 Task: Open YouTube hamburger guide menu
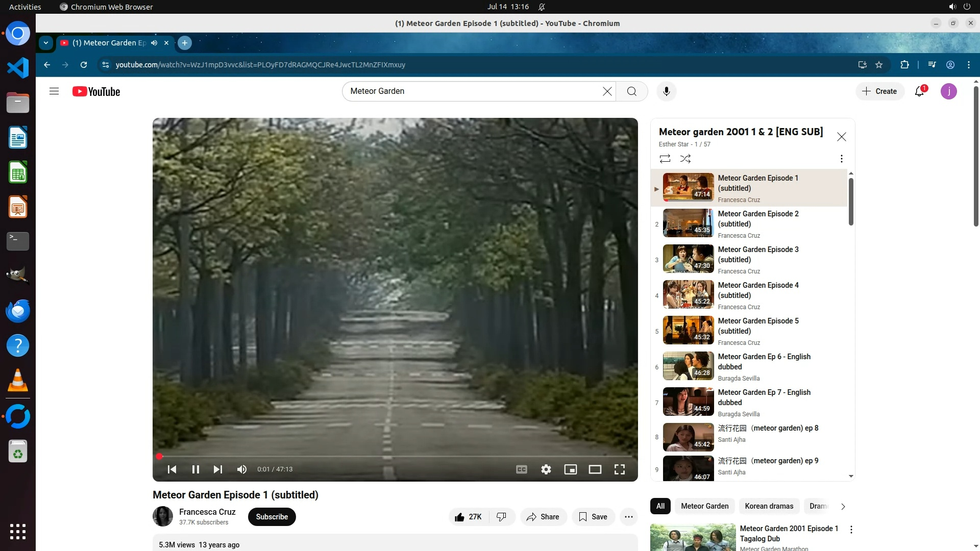click(54, 91)
